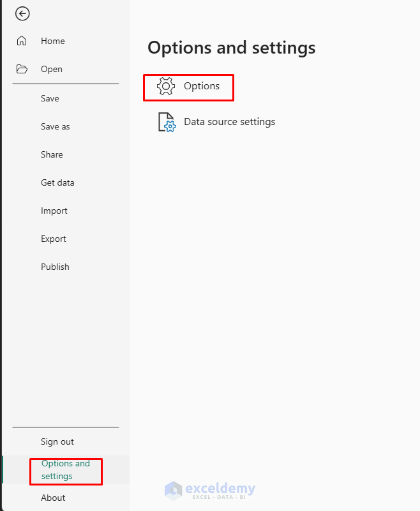Select Save as from the menu
420x511 pixels.
tap(55, 126)
